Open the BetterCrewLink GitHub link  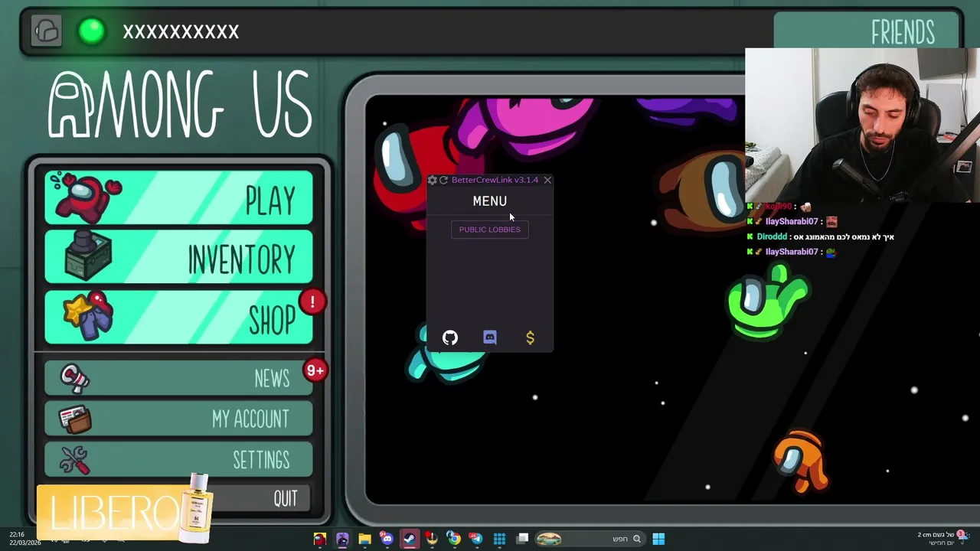pyautogui.click(x=450, y=337)
